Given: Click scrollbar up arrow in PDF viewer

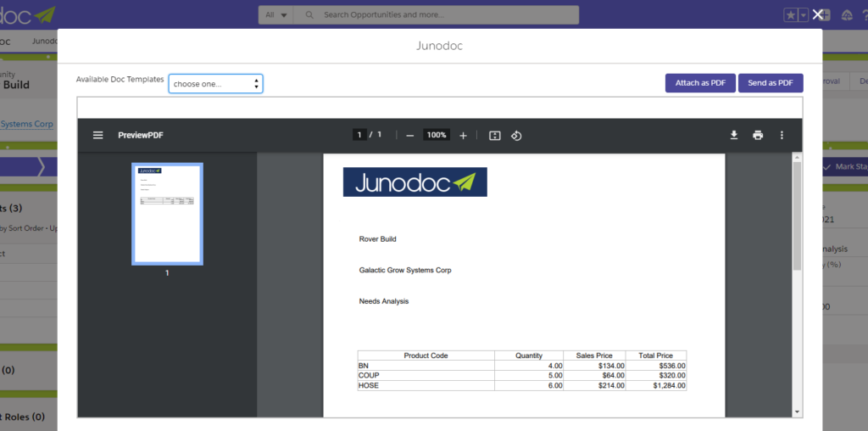Looking at the screenshot, I should (x=797, y=158).
